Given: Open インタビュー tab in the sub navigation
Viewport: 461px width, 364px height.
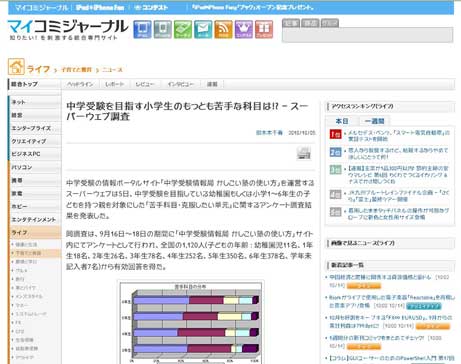Looking at the screenshot, I should 180,84.
